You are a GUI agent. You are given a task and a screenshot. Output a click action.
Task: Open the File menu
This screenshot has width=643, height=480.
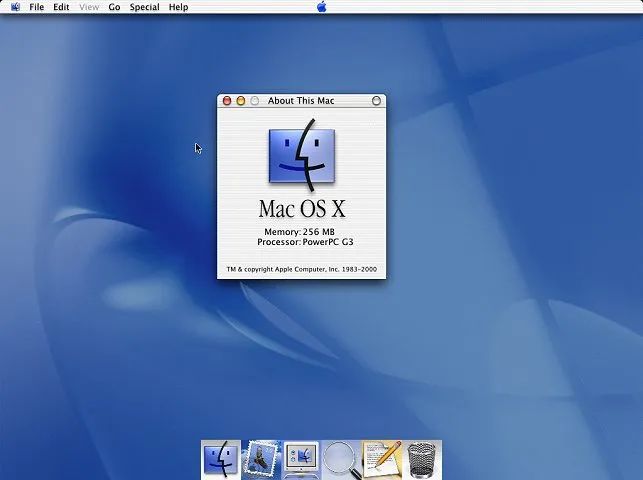click(37, 7)
